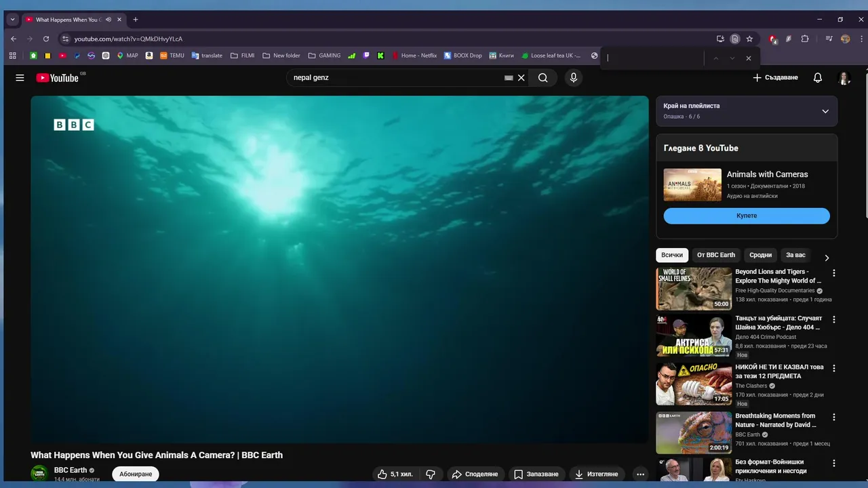Open World of Small Felines video thumbnail
The image size is (868, 488).
click(x=694, y=289)
